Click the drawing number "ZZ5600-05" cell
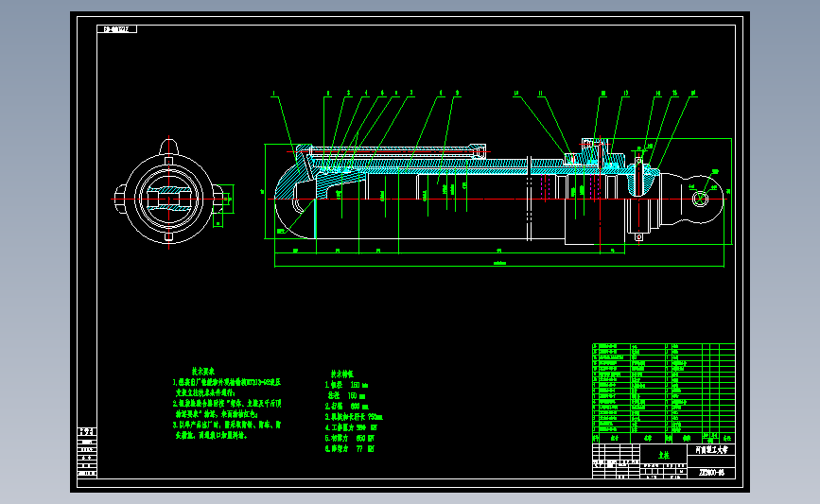 tap(712, 473)
